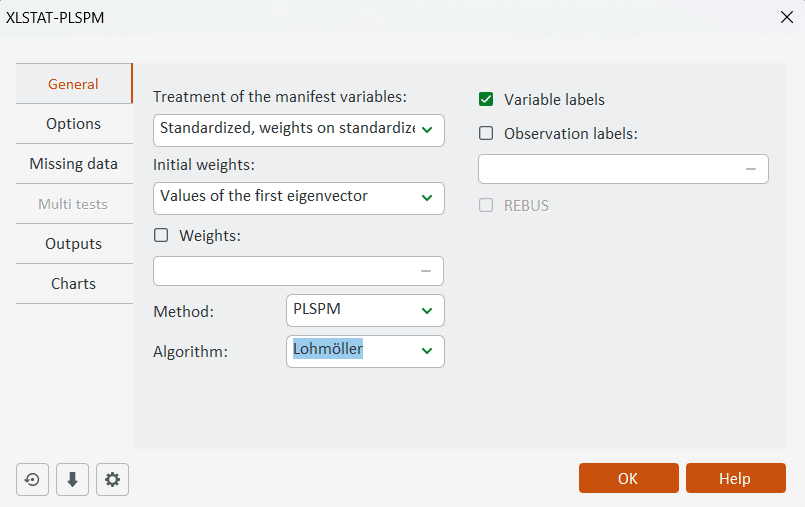Click inside the Weights range input field
The height and width of the screenshot is (507, 805).
[285, 271]
